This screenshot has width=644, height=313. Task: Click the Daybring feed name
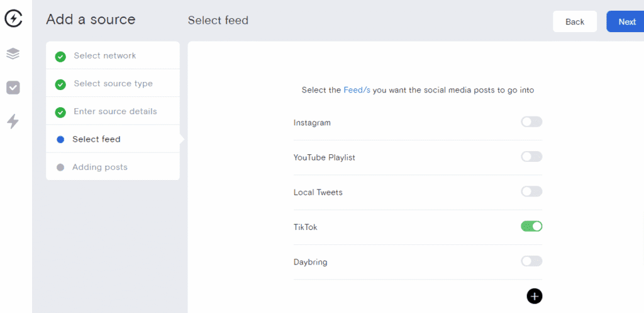pyautogui.click(x=311, y=262)
